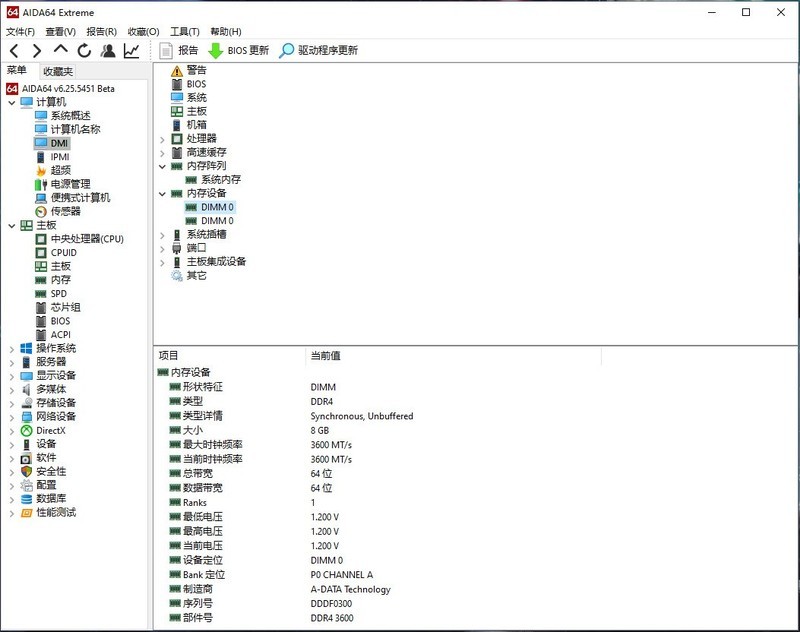Expand the 系统插槽 node

(162, 235)
